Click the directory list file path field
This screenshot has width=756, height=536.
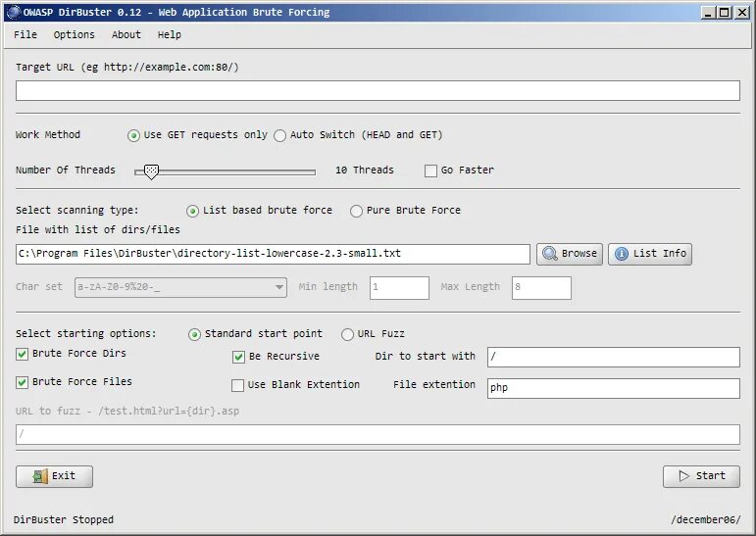[x=273, y=254]
